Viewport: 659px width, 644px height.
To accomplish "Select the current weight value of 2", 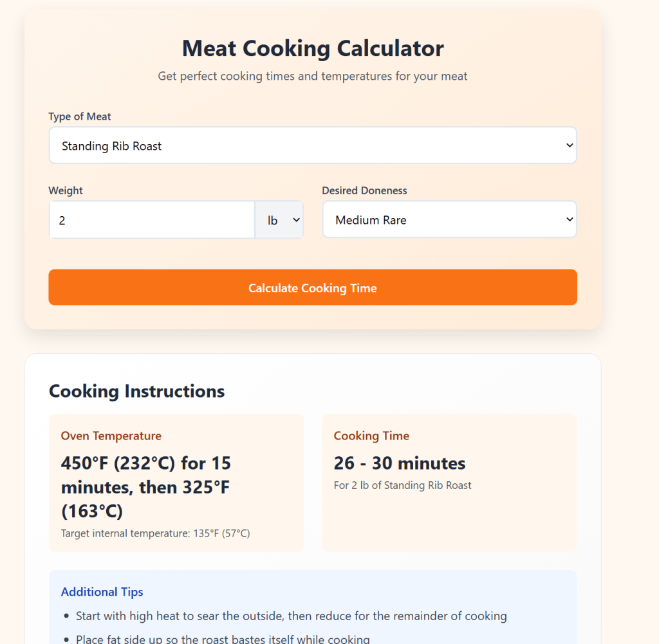I will point(62,221).
